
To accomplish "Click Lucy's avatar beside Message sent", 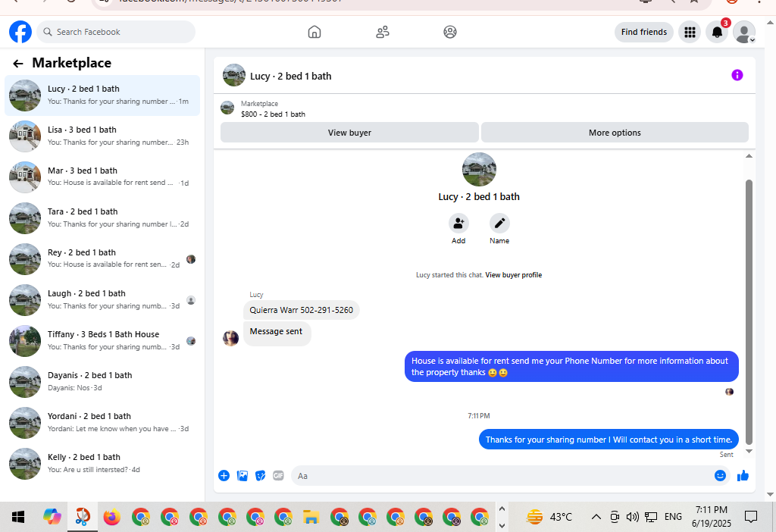I will tap(230, 338).
